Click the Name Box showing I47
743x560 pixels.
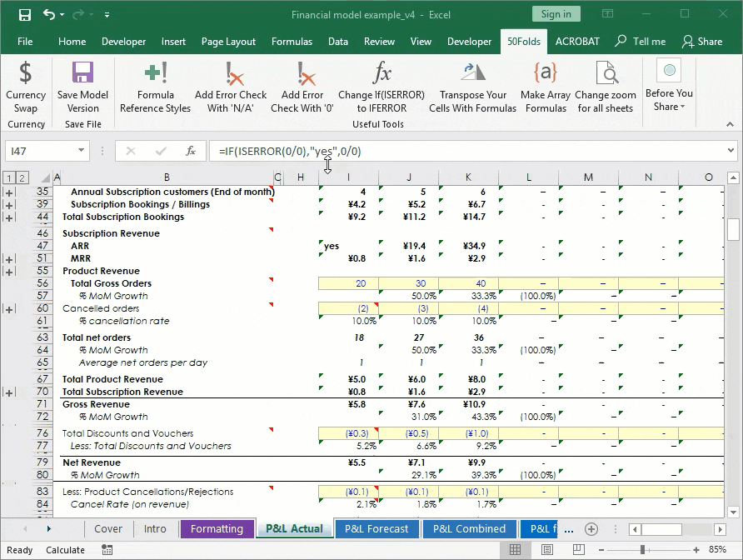tap(40, 152)
